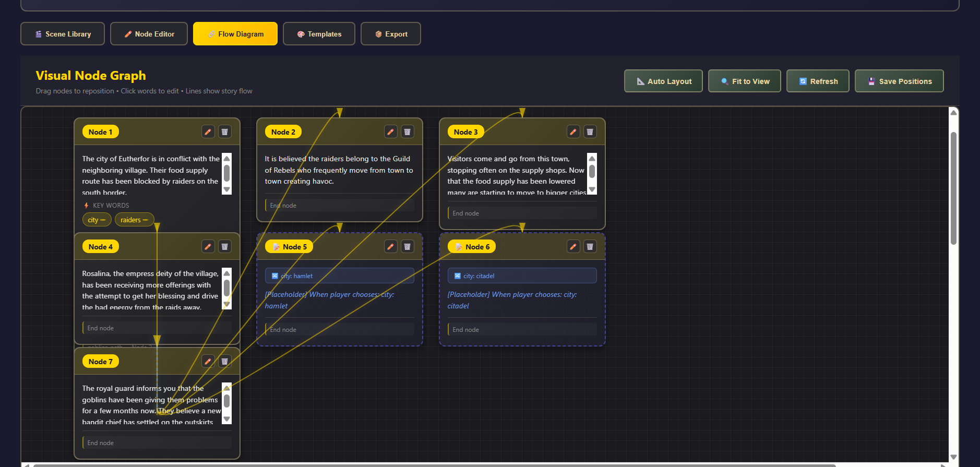Switch to the Scene Library tab

coord(63,34)
